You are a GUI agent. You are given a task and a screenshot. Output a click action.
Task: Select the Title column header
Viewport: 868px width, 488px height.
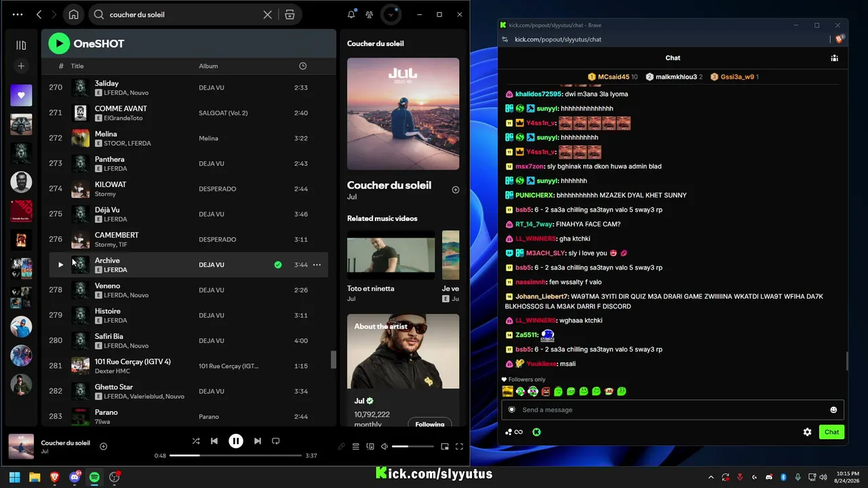pos(77,66)
